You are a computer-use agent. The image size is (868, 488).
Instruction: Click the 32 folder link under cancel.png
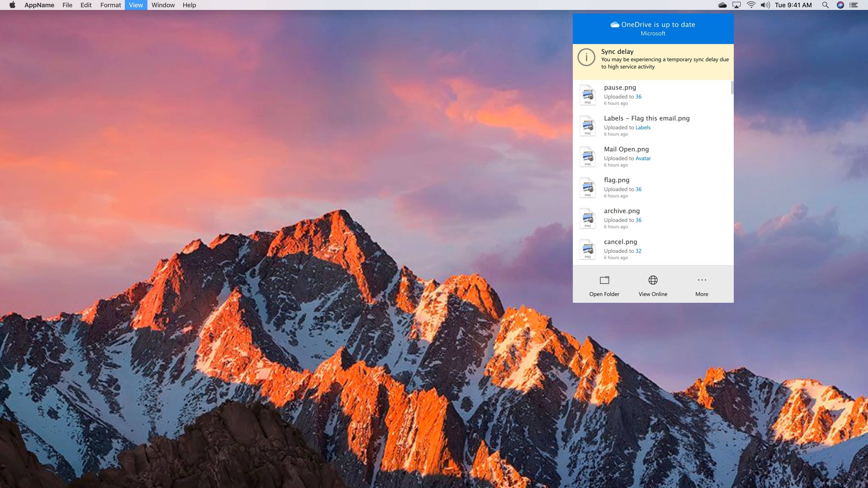tap(638, 251)
